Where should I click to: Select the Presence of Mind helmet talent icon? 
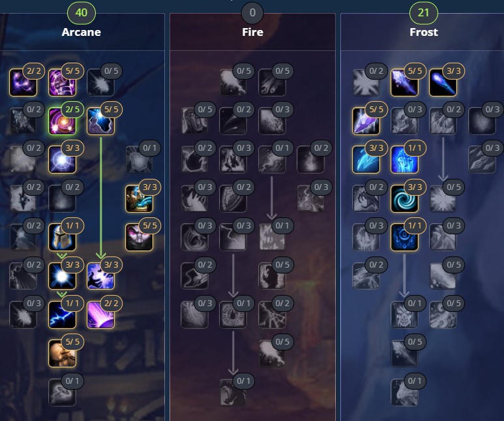(x=62, y=237)
